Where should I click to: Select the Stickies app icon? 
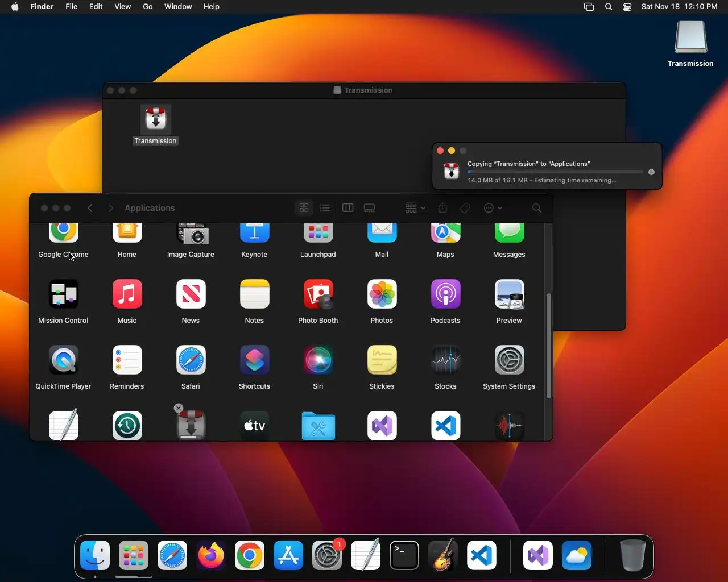click(x=382, y=360)
